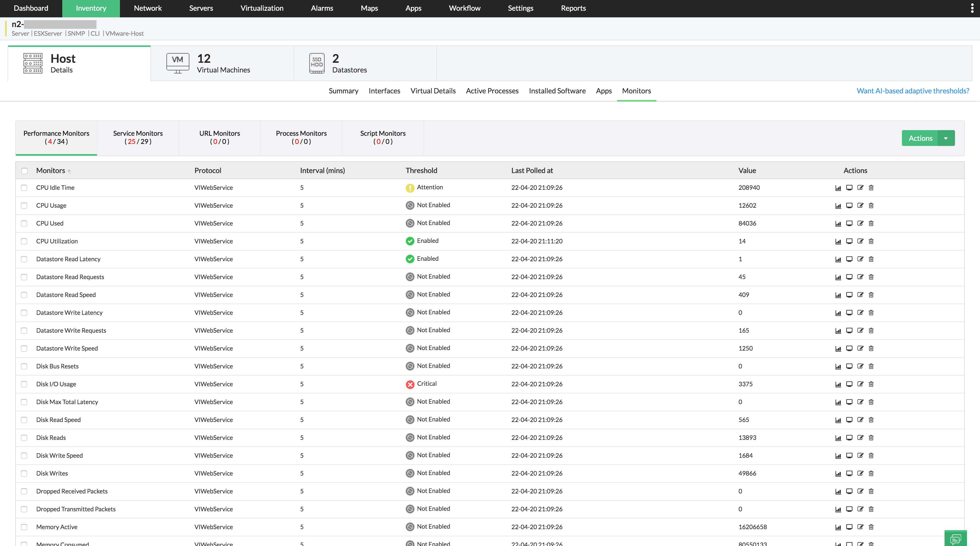This screenshot has height=546, width=980.
Task: Click the green Performance Monitors tab indicator
Action: coord(56,154)
